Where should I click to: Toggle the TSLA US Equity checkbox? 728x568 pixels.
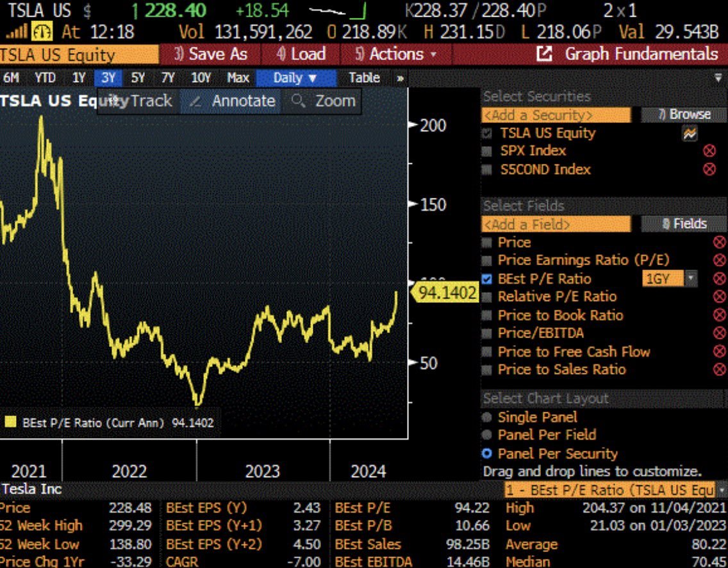point(486,134)
